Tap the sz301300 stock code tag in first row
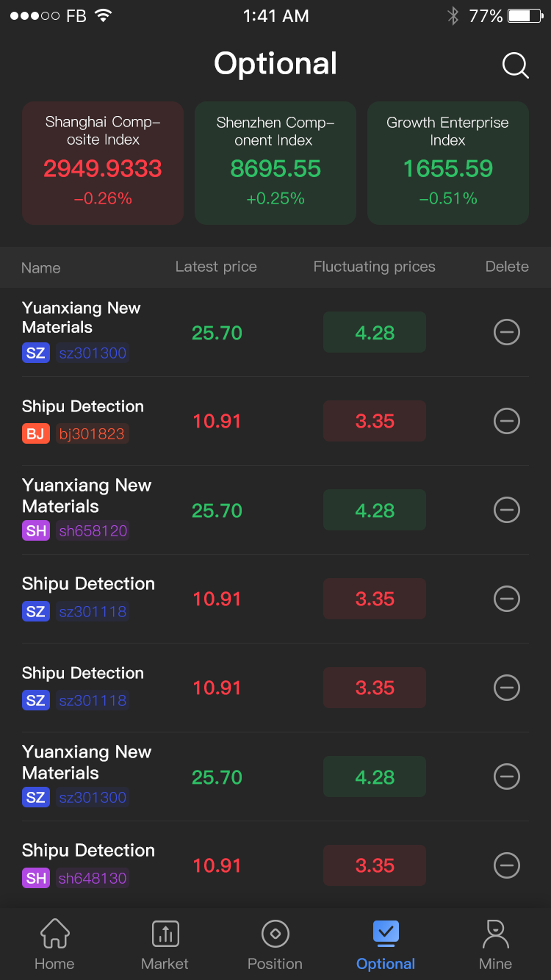The image size is (551, 980). pyautogui.click(x=93, y=353)
